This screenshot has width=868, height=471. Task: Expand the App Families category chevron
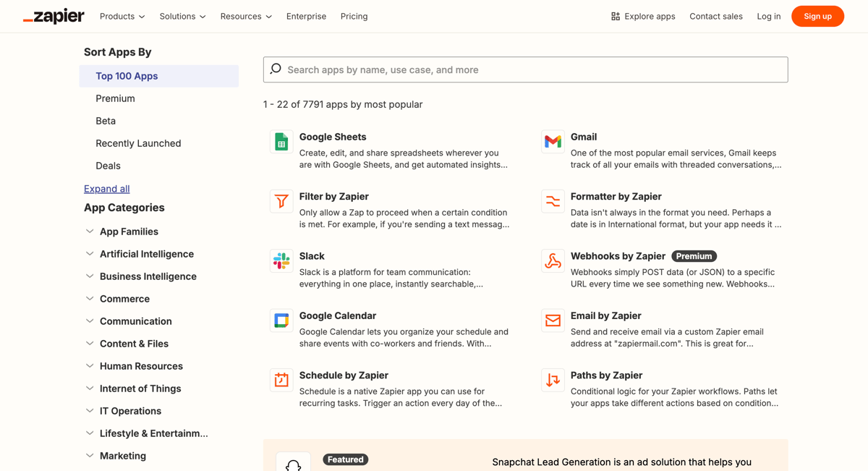90,232
